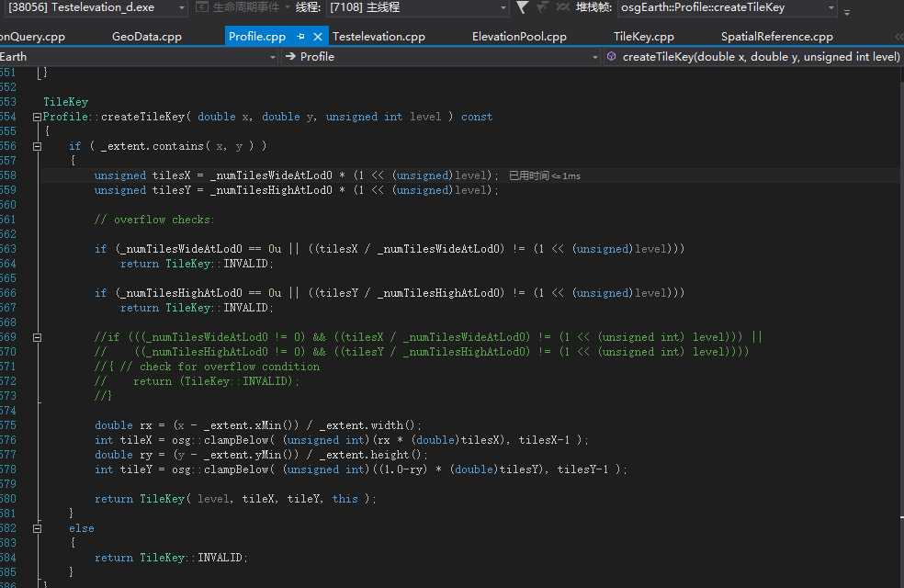Click the 'return TileKey( level, tileX, tileY, this )' line
This screenshot has width=904, height=588.
pyautogui.click(x=235, y=499)
